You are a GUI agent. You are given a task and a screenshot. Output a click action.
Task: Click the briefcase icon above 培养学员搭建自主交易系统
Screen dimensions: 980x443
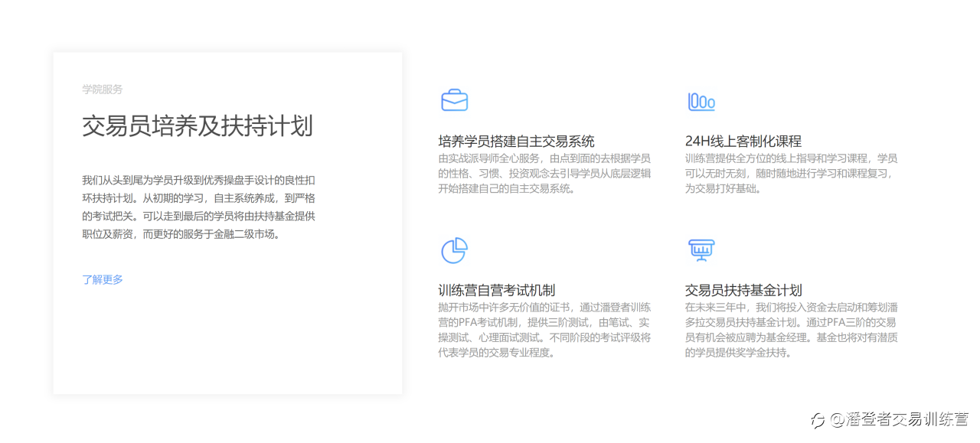tap(454, 100)
